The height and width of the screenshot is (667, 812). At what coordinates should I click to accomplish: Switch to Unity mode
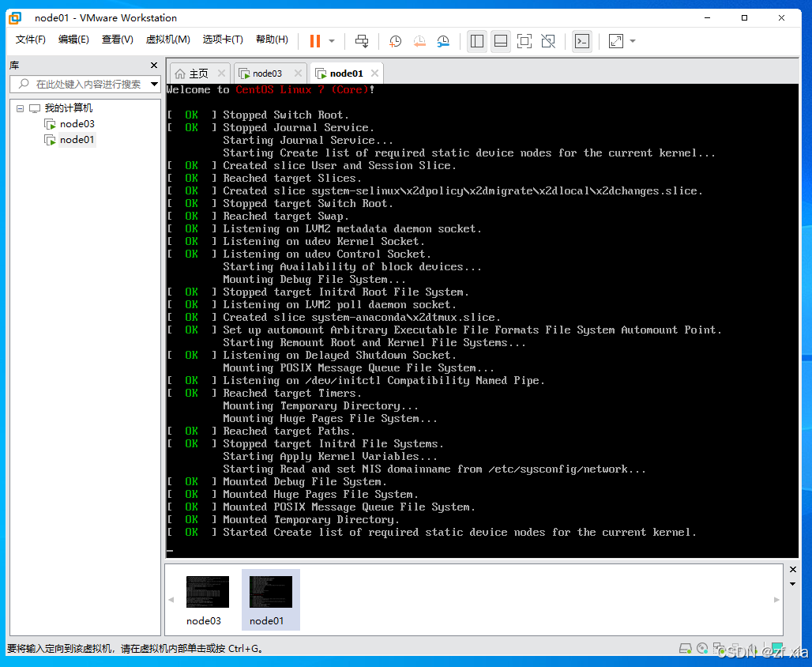pos(548,41)
